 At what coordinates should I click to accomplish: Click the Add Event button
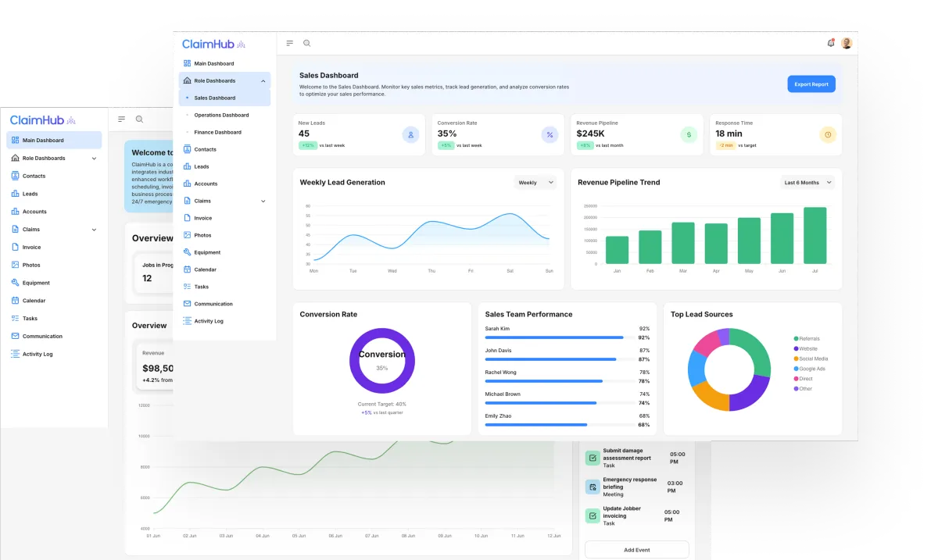(x=637, y=550)
